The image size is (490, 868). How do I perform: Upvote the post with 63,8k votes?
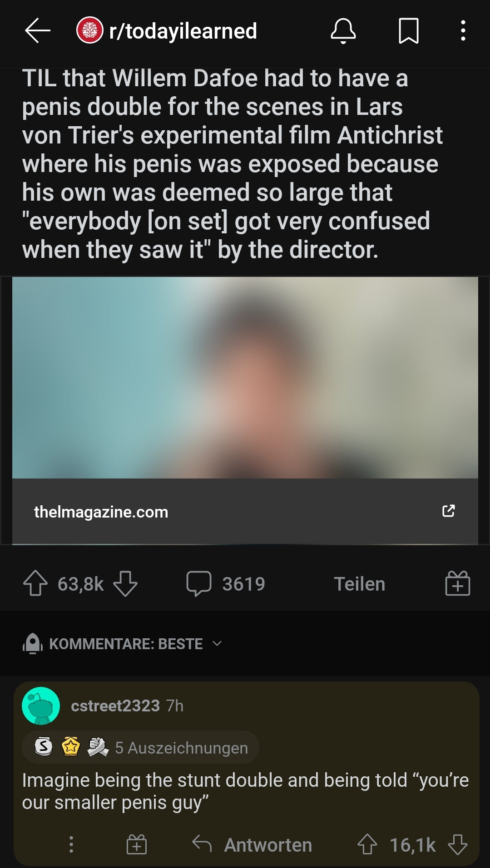[35, 583]
